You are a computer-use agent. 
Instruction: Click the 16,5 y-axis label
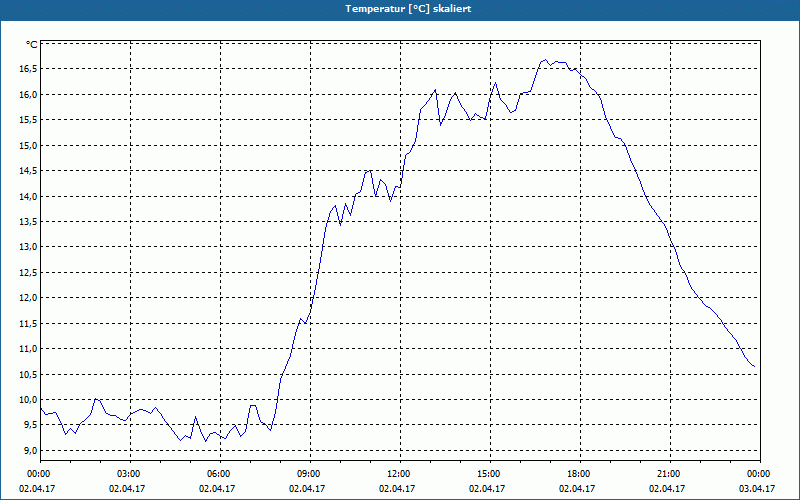(28, 69)
